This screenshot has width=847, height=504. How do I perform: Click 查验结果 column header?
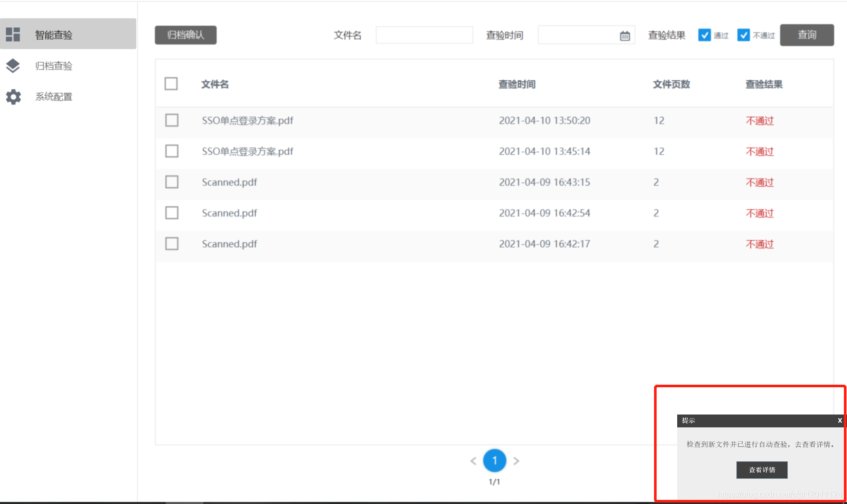pyautogui.click(x=764, y=84)
